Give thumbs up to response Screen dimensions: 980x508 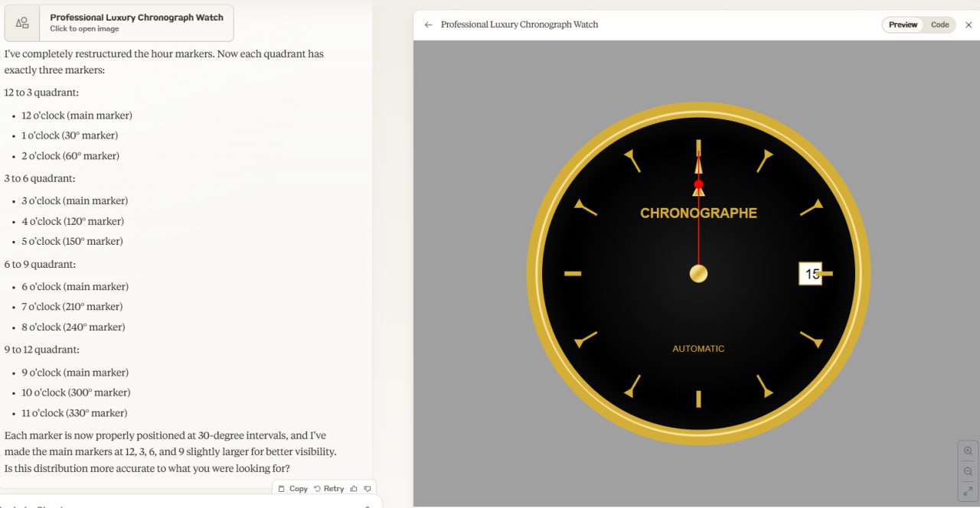[x=354, y=488]
